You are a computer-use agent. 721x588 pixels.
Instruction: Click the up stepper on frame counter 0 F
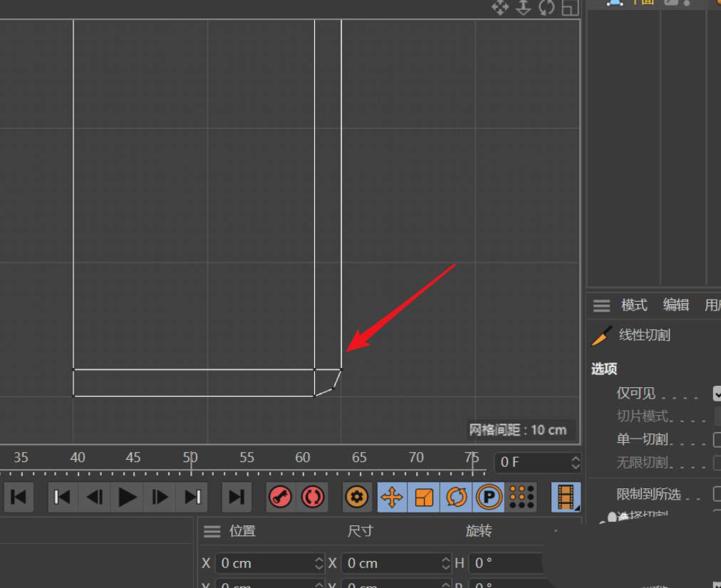coord(574,458)
